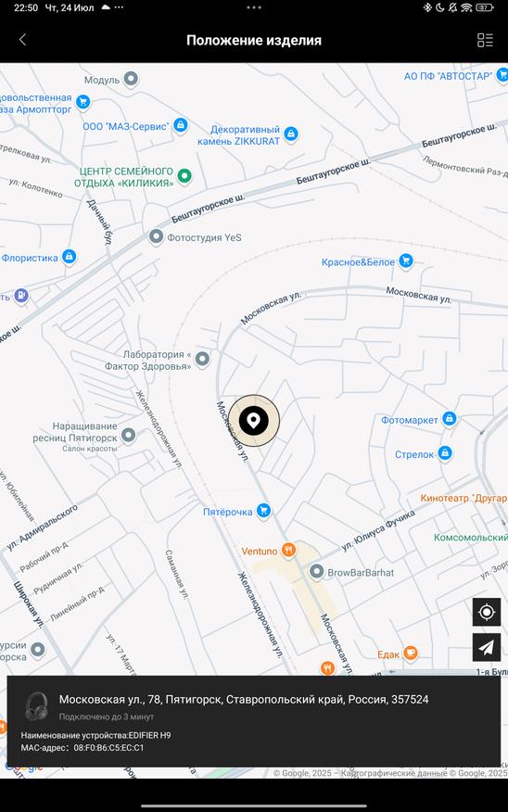Viewport: 508px width, 812px height.
Task: Center map on my current location
Action: coord(487,612)
